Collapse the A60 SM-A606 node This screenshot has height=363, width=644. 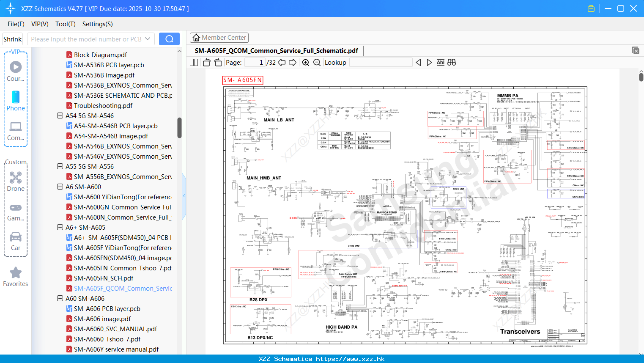[x=60, y=298]
